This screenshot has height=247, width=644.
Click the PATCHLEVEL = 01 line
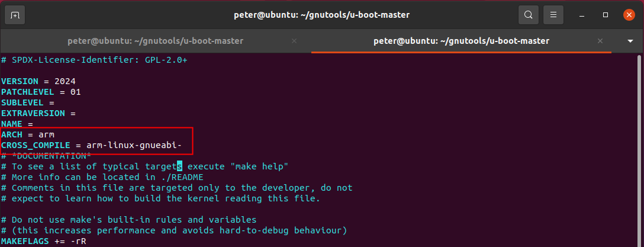pyautogui.click(x=41, y=92)
